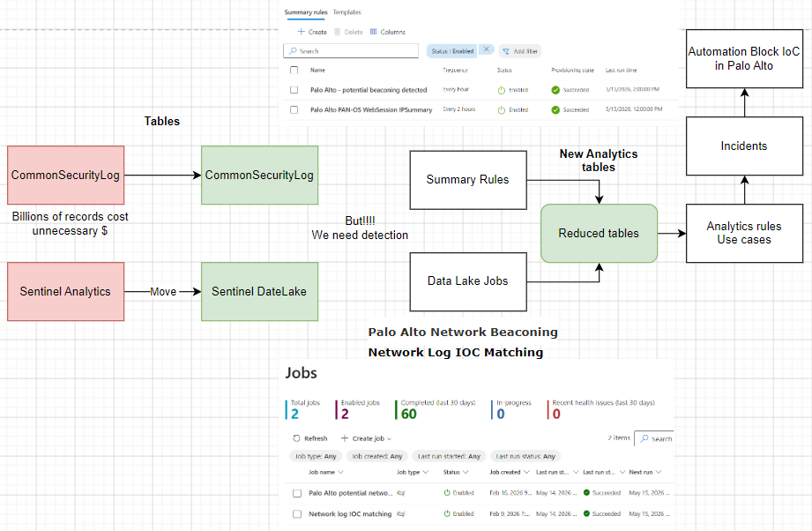This screenshot has width=812, height=531.
Task: Click the green Succeeded dot for Network log IOC matching
Action: 586,513
